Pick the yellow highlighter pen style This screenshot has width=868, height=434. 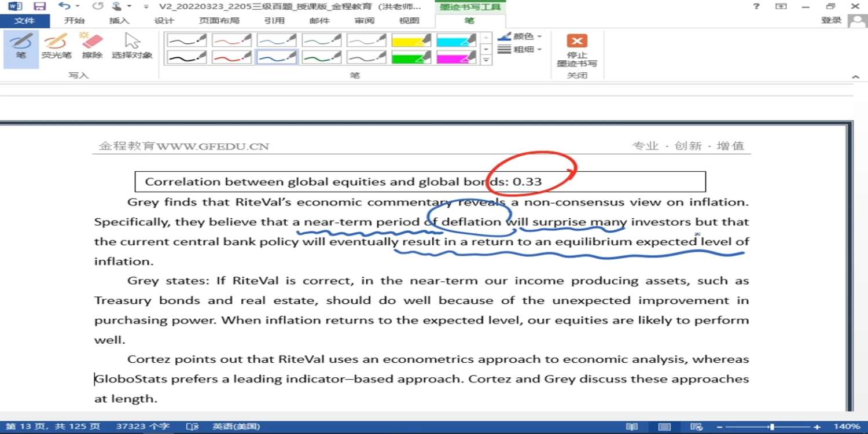click(411, 40)
